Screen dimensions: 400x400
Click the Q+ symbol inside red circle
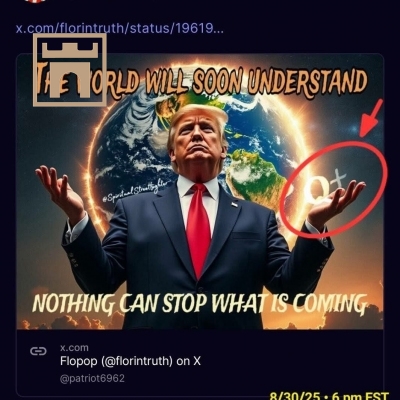[323, 187]
